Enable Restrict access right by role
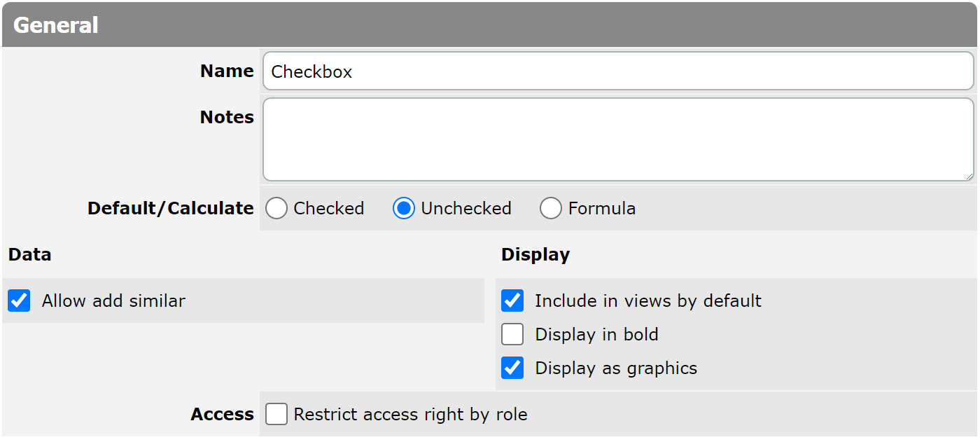Viewport: 980px width, 442px height. pyautogui.click(x=276, y=414)
